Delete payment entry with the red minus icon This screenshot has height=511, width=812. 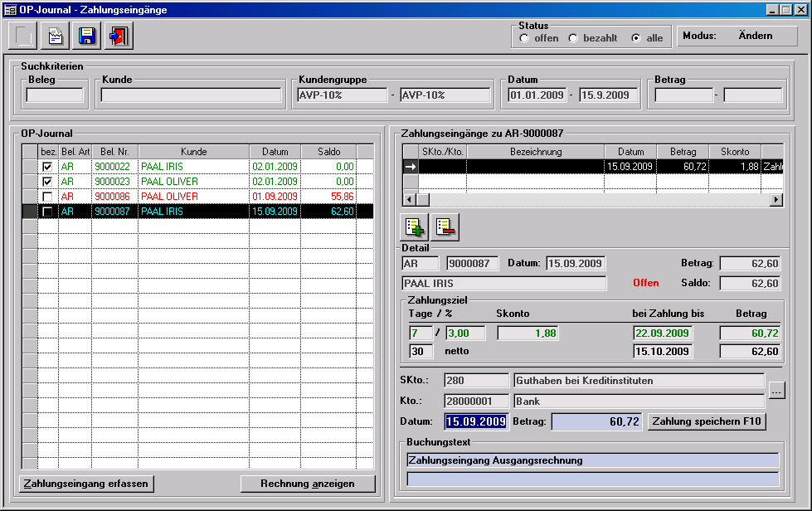coord(445,226)
